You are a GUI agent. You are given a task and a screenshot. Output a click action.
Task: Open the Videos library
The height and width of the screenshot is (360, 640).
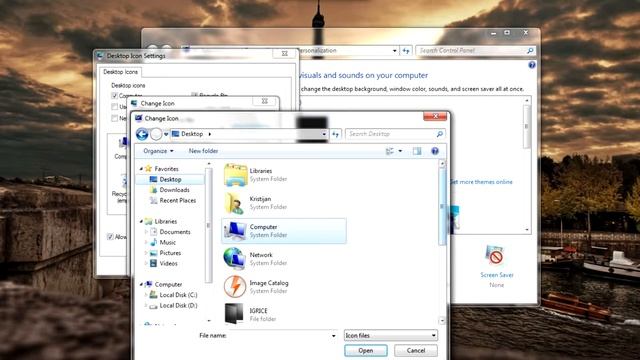click(169, 264)
